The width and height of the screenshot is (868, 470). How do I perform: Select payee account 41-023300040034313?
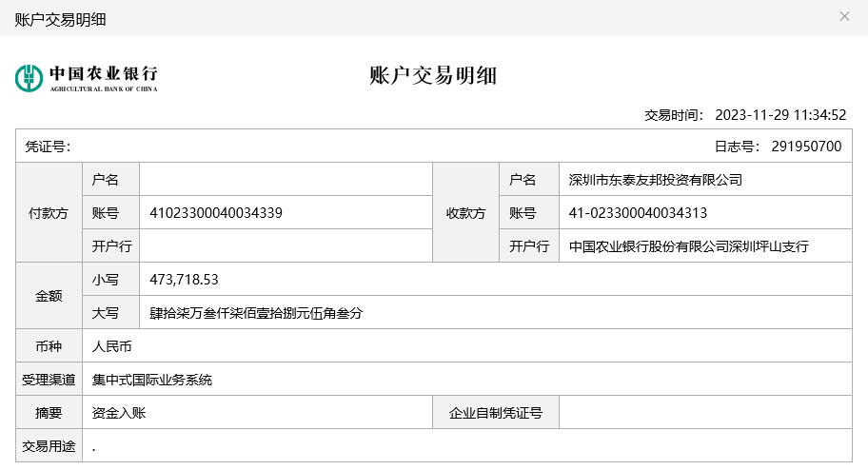click(x=638, y=213)
